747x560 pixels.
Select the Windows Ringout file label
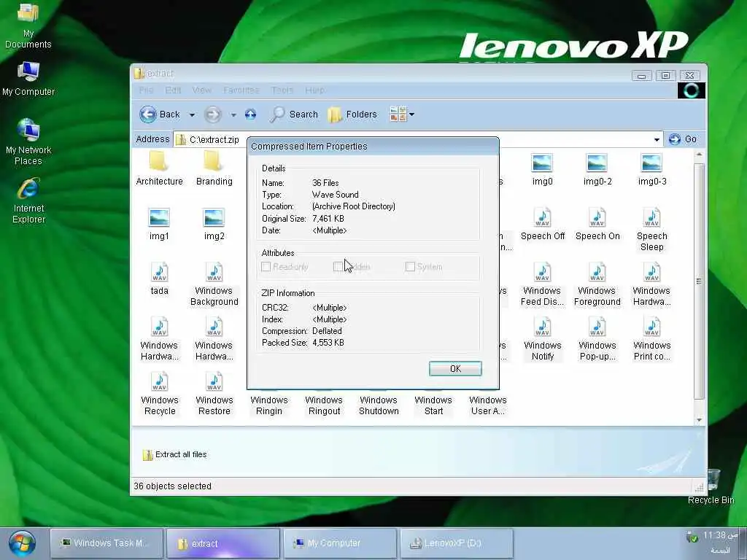click(324, 405)
